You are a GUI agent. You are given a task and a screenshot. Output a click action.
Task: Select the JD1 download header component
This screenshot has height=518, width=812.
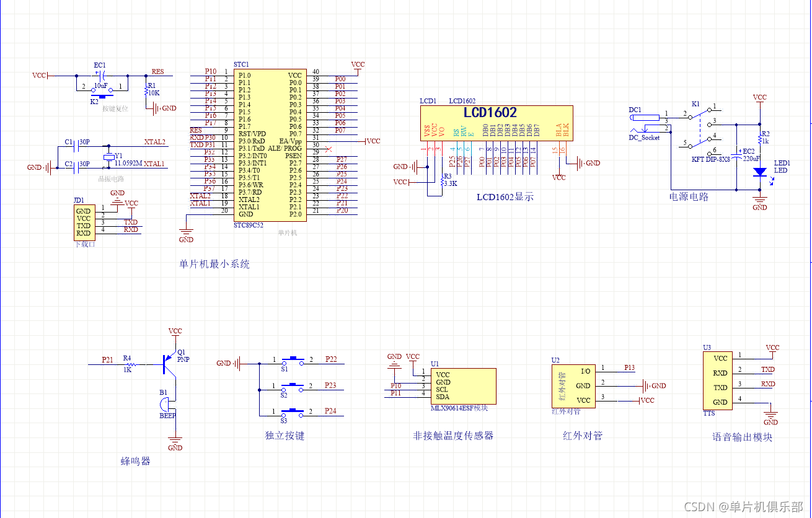click(83, 222)
